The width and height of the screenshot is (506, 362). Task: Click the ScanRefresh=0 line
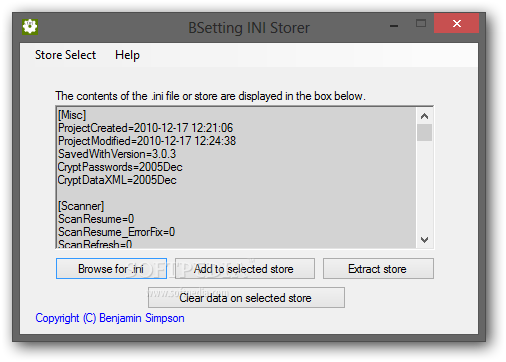click(x=95, y=244)
